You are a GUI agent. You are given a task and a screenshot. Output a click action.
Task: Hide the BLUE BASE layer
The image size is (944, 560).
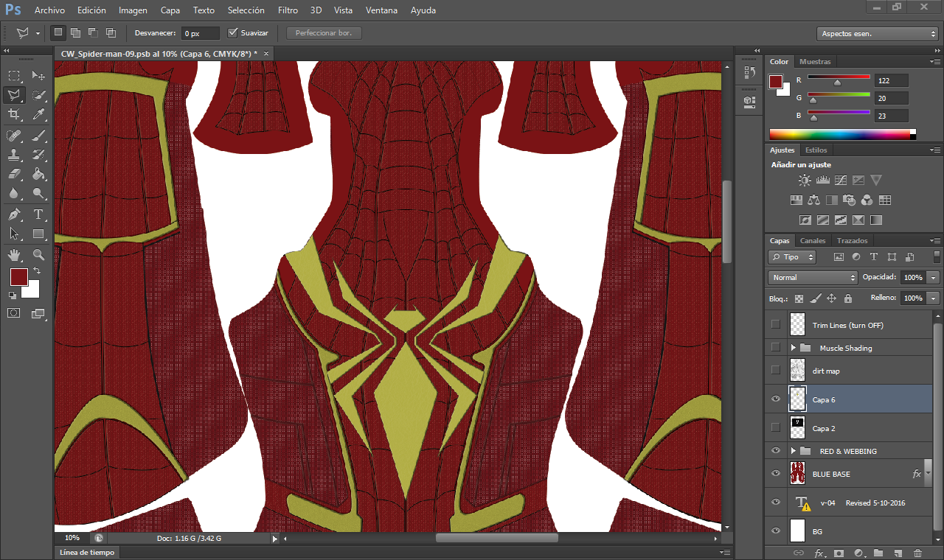click(775, 473)
